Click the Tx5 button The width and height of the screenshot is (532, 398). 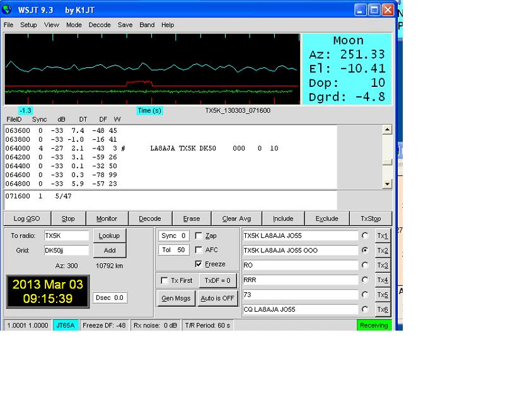click(383, 295)
